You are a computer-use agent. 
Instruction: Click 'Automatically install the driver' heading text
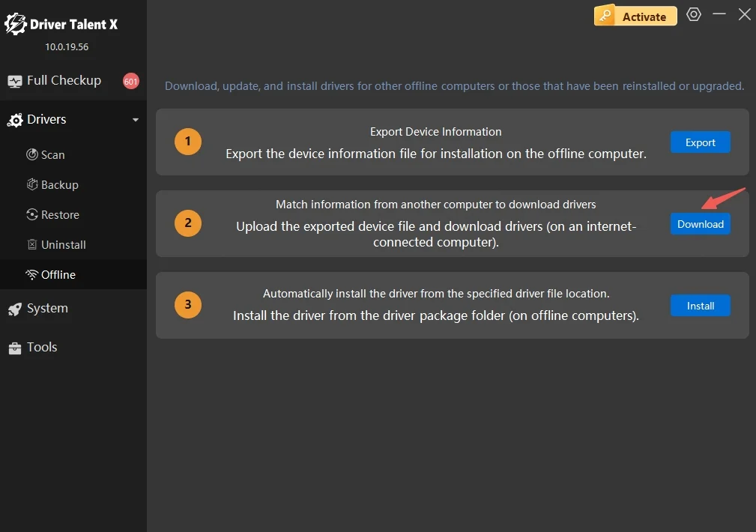tap(436, 294)
